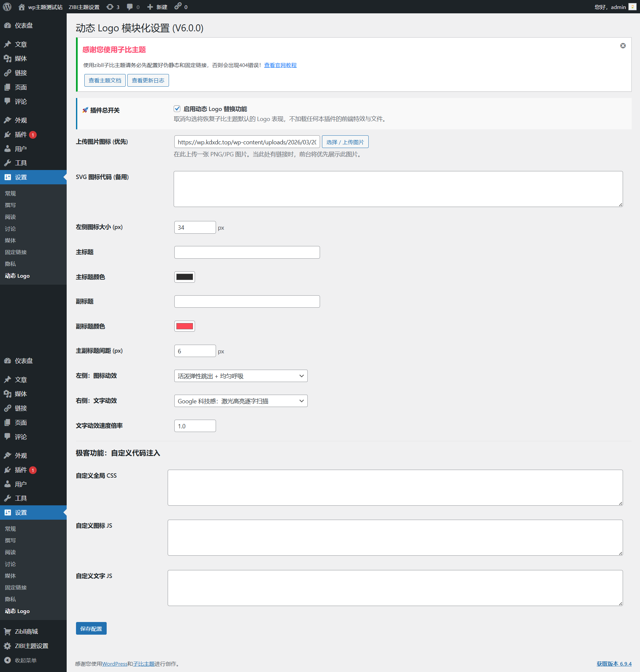The width and height of the screenshot is (640, 672).
Task: Open the 左侧：图标动效 dropdown
Action: (x=241, y=376)
